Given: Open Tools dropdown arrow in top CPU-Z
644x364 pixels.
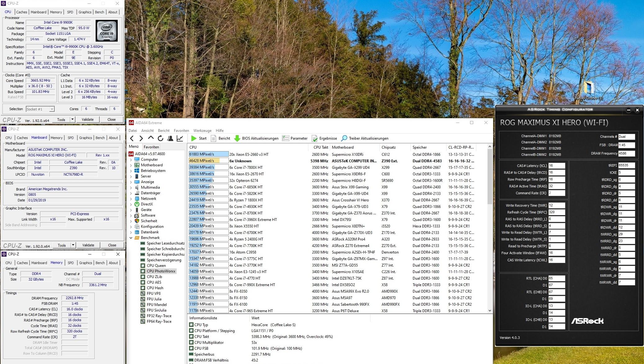Looking at the screenshot, I should (72, 119).
